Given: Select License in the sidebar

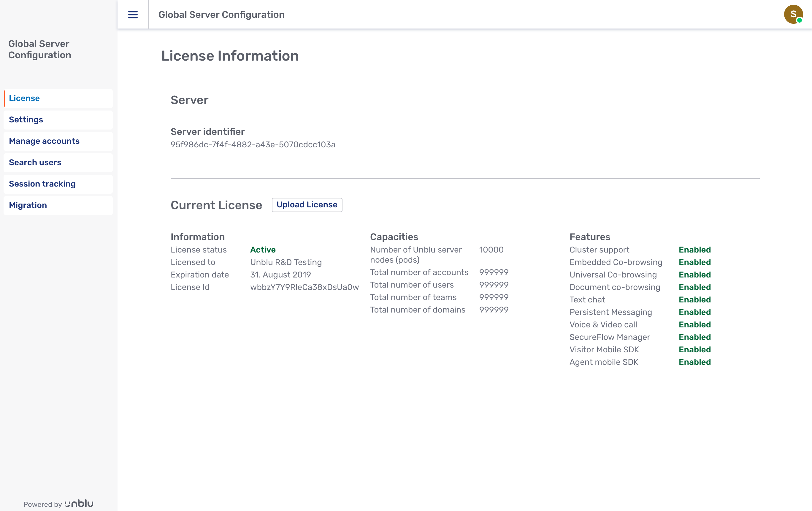Looking at the screenshot, I should pos(24,98).
